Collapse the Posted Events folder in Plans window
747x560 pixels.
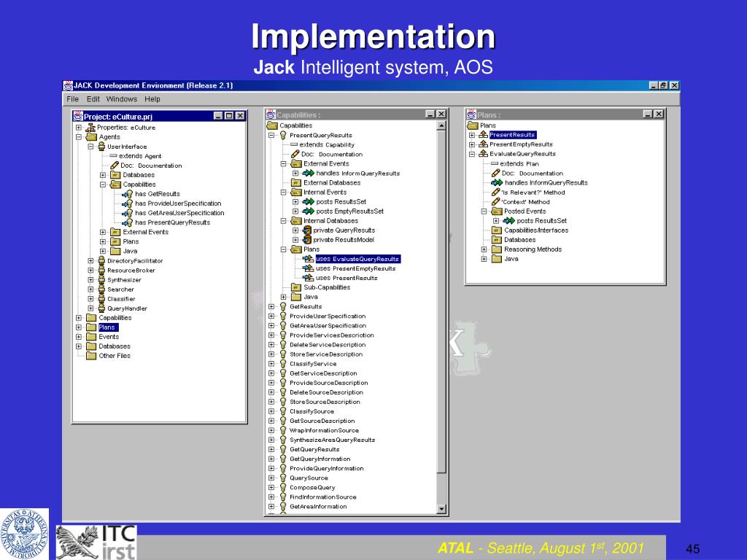(x=484, y=211)
